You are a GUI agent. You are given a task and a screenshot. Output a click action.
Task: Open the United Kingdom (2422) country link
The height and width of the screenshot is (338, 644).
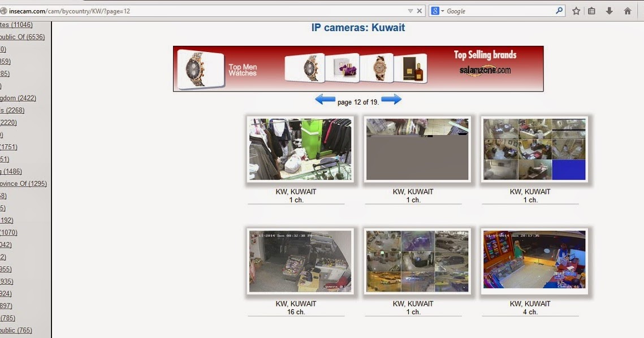(18, 98)
